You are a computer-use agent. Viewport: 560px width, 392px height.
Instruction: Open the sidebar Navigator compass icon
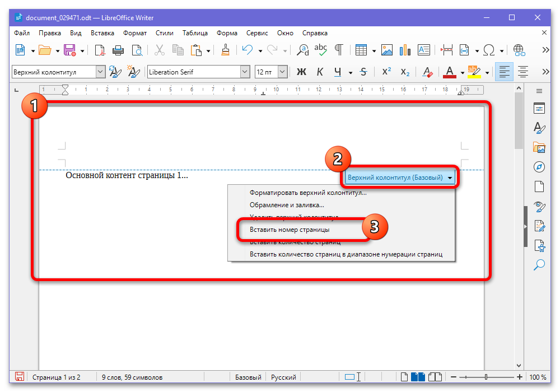[539, 167]
